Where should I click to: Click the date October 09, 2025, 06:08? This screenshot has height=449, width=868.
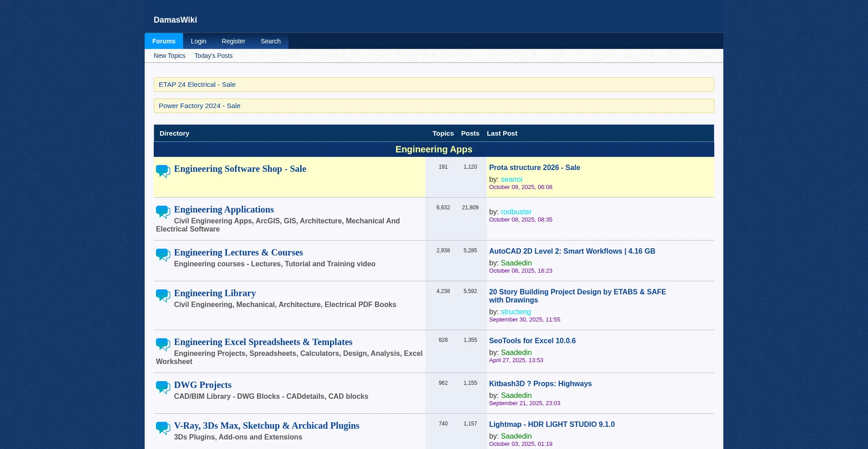pyautogui.click(x=520, y=187)
